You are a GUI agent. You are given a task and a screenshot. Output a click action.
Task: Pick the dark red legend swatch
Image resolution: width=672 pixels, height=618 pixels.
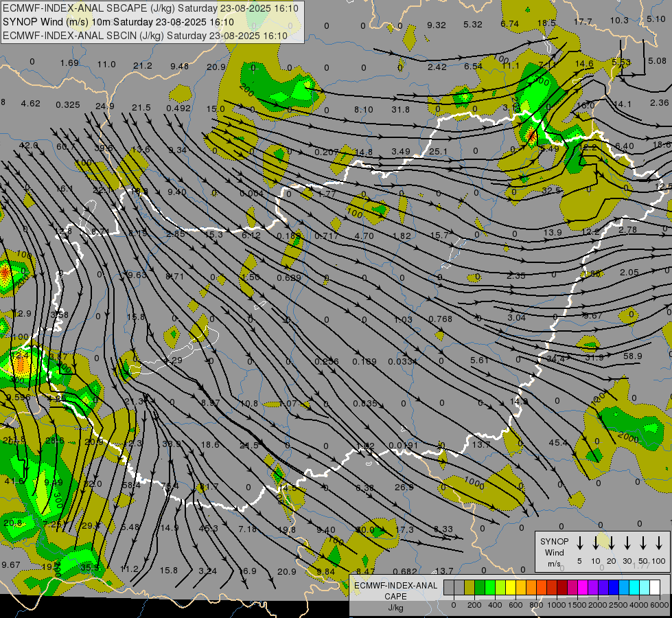562,588
